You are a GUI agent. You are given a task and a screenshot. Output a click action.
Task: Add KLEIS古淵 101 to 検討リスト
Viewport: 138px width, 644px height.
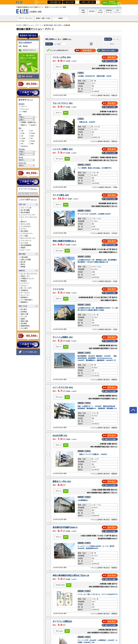110,439
